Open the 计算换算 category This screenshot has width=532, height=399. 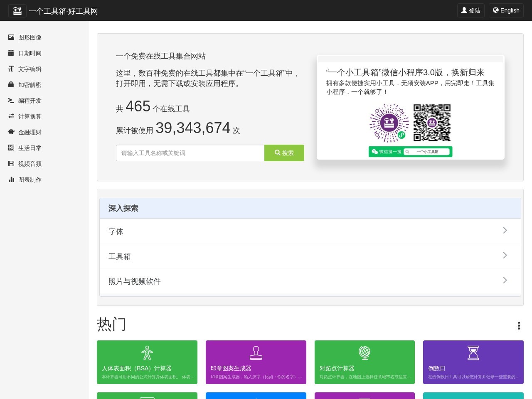coord(30,116)
